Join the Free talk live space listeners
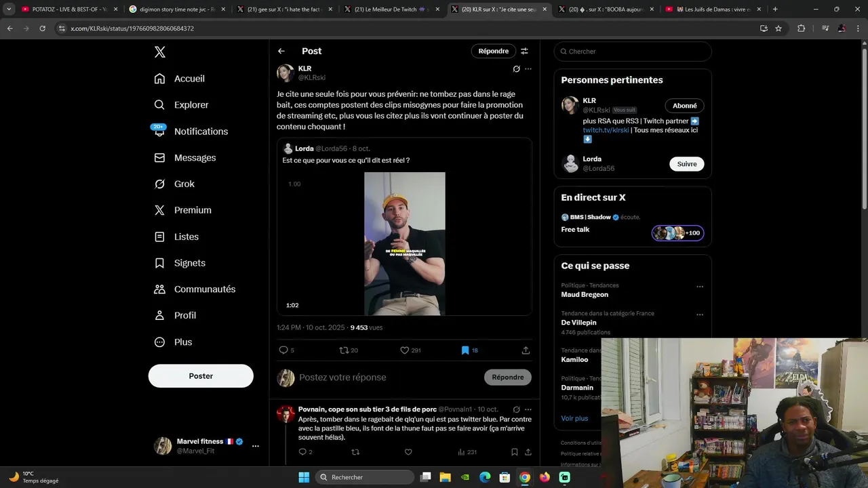Viewport: 868px width, 488px height. [x=677, y=233]
